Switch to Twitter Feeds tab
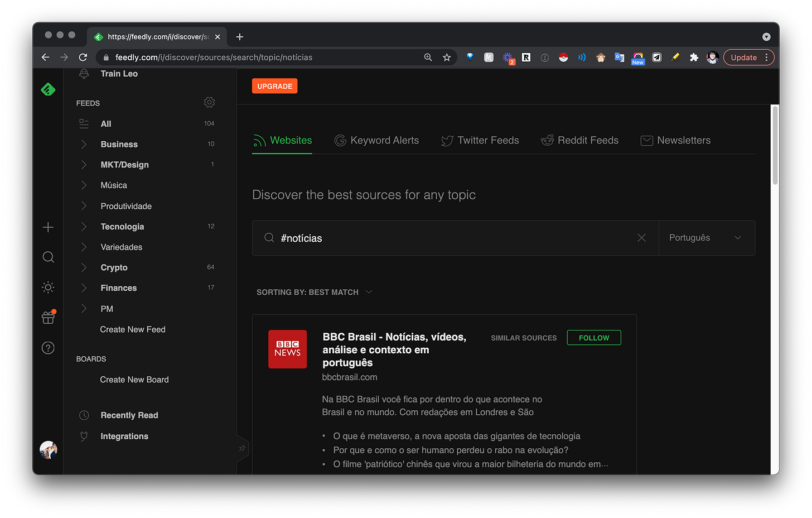The image size is (812, 518). (x=480, y=141)
